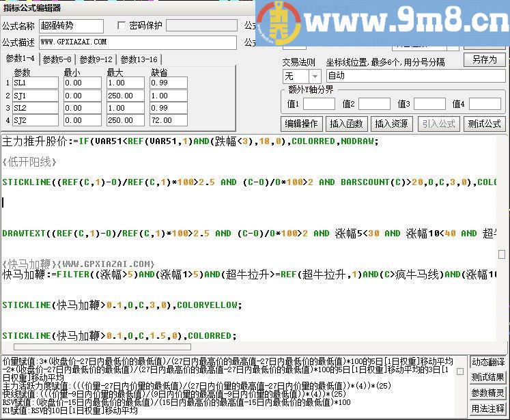The width and height of the screenshot is (510, 420).
Task: Switch to the 参数13-16 tab
Action: click(x=139, y=59)
